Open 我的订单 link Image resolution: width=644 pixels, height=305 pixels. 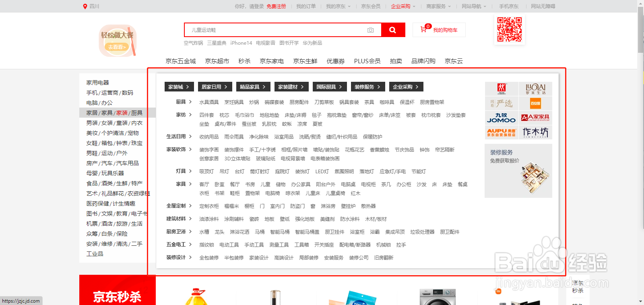(306, 6)
